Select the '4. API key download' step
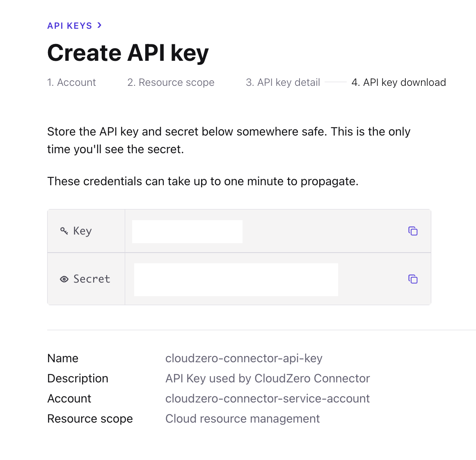The image size is (476, 460). point(398,82)
